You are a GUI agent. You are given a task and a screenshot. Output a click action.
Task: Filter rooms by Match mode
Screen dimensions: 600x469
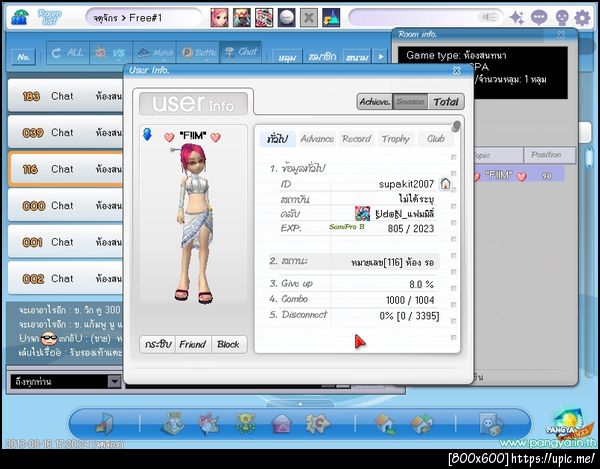pyautogui.click(x=154, y=52)
